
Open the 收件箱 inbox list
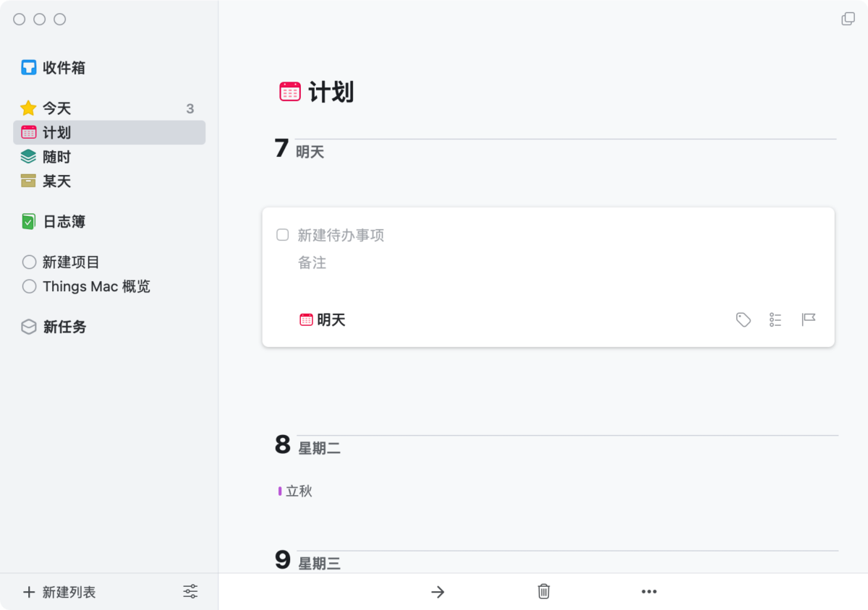tap(109, 68)
